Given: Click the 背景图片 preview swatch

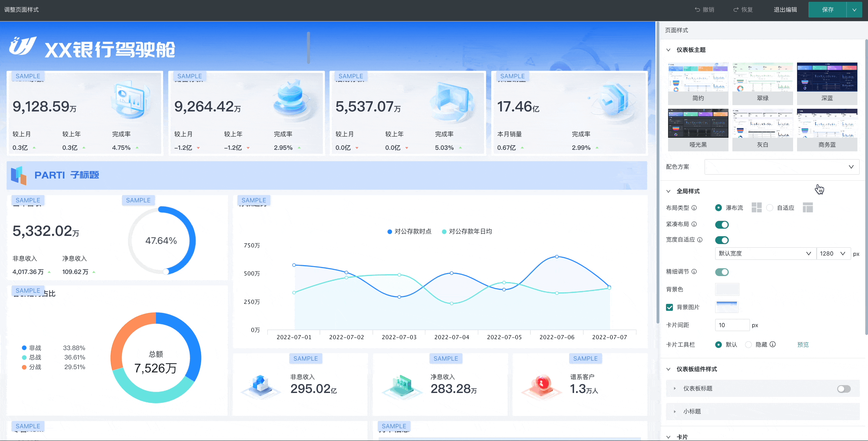Looking at the screenshot, I should coord(727,307).
